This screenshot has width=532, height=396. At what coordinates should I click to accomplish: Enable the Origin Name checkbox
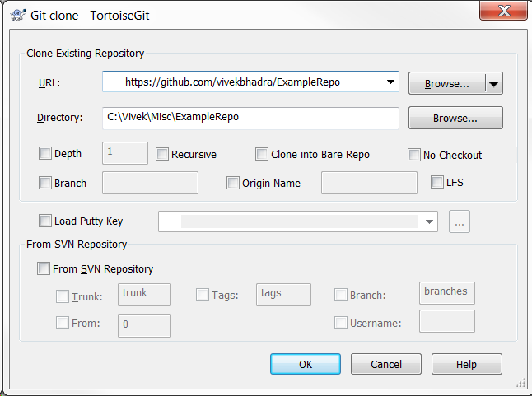233,183
